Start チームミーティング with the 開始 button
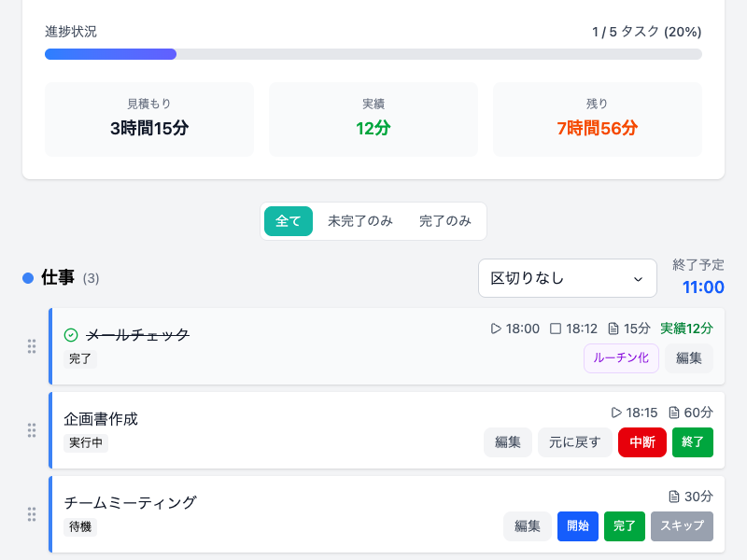This screenshot has height=560, width=747. click(577, 526)
